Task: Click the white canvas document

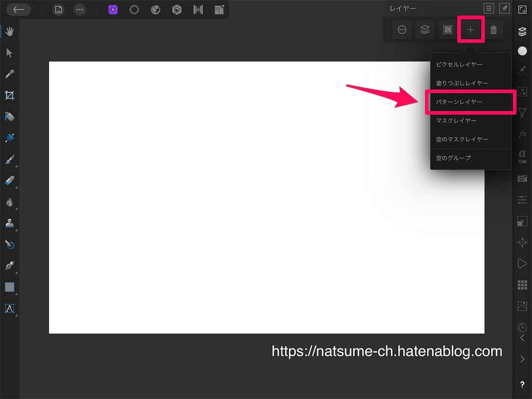Action: [x=267, y=197]
